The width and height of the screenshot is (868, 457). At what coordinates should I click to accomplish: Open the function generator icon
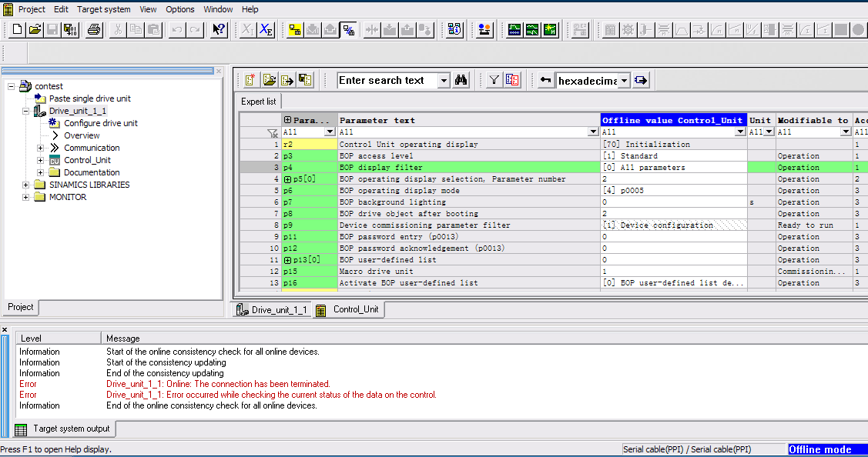pyautogui.click(x=532, y=29)
